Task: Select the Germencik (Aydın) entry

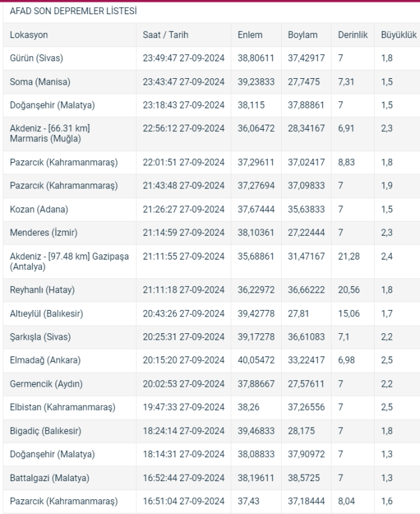Action: point(212,384)
